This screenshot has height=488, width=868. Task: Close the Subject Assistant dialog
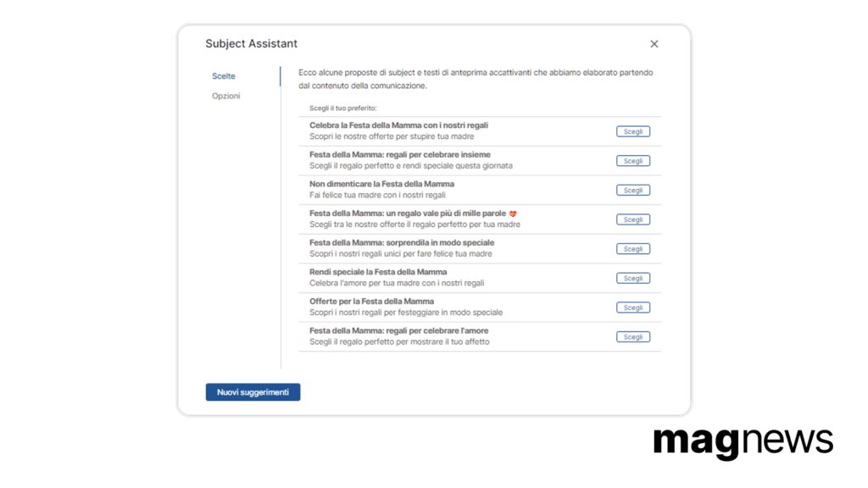tap(654, 44)
